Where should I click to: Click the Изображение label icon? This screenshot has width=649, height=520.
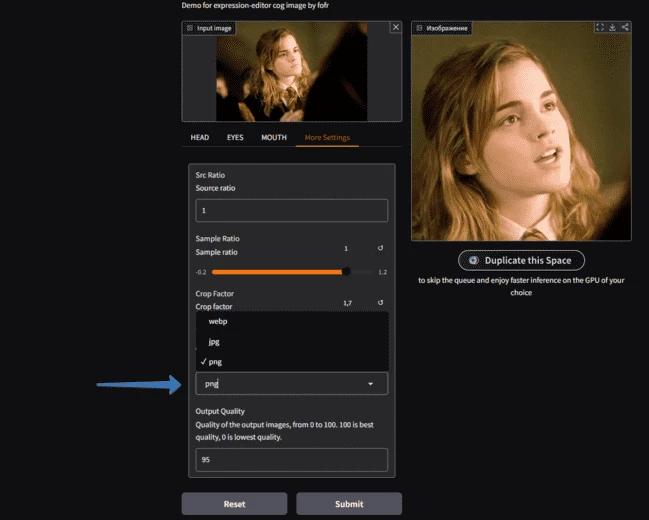click(419, 28)
